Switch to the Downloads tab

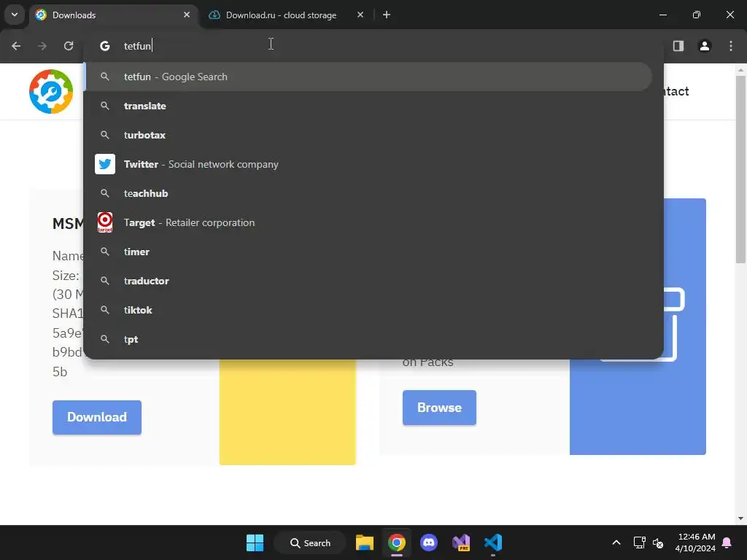coord(113,15)
